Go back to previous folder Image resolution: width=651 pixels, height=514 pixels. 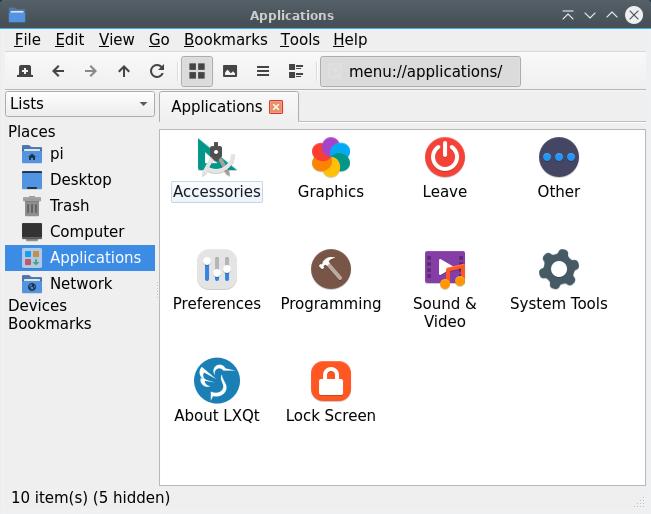tap(58, 71)
